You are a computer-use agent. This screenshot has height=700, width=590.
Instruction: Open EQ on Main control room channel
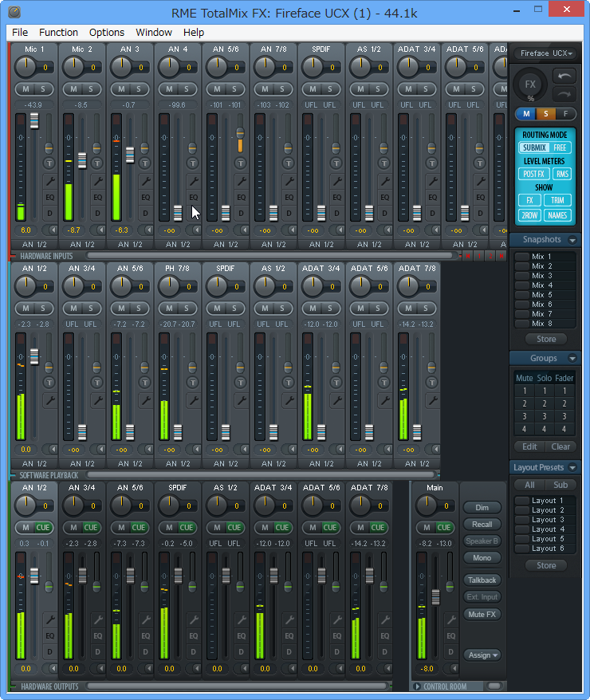(x=451, y=635)
